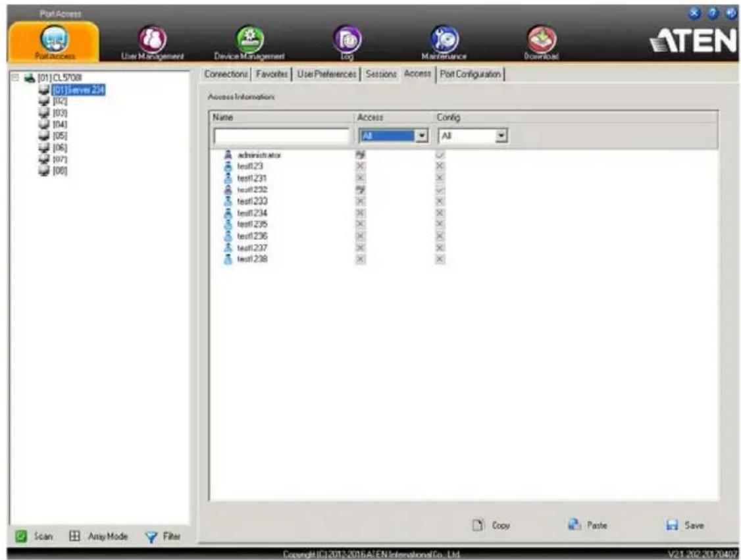Click the Copy button
The height and width of the screenshot is (560, 741).
[492, 525]
